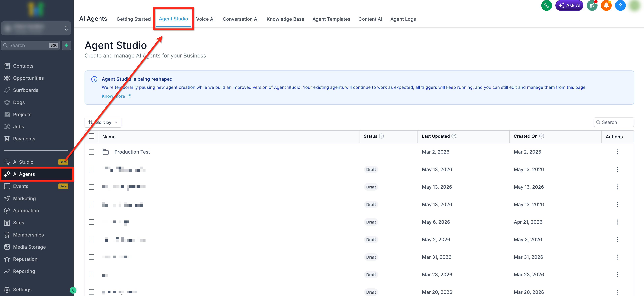Screen dimensions: 644x296
Task: Open actions menu for Mar 31, 2026 row
Action: click(x=618, y=257)
